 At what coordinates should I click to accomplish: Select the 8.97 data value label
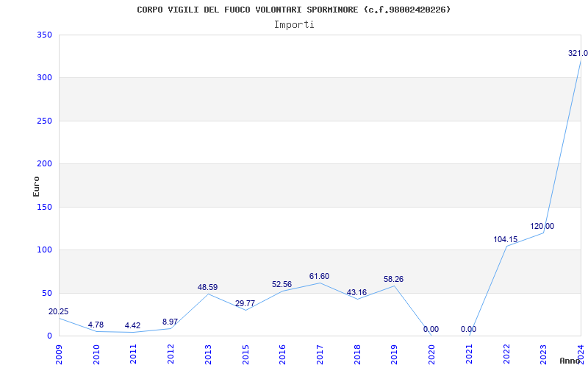(x=171, y=322)
